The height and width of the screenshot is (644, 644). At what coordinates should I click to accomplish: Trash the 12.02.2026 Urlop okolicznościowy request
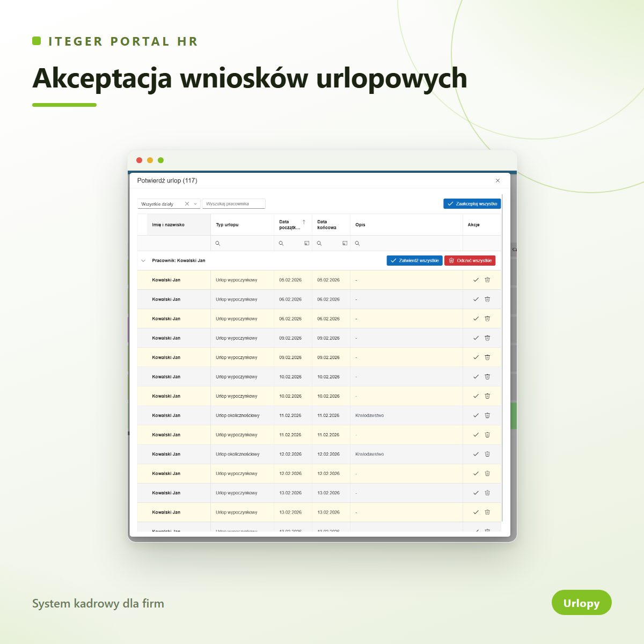[487, 454]
